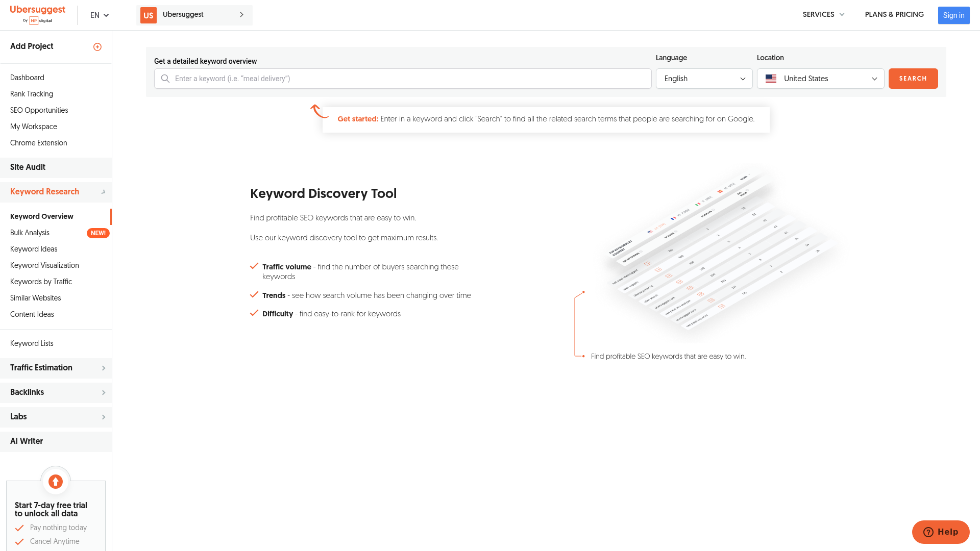Open Keyword Lists in the sidebar
This screenshot has width=980, height=551.
point(32,343)
